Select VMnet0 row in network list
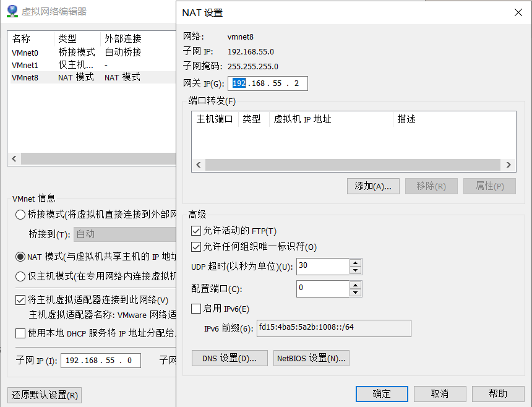This screenshot has height=407, width=532. coord(93,53)
